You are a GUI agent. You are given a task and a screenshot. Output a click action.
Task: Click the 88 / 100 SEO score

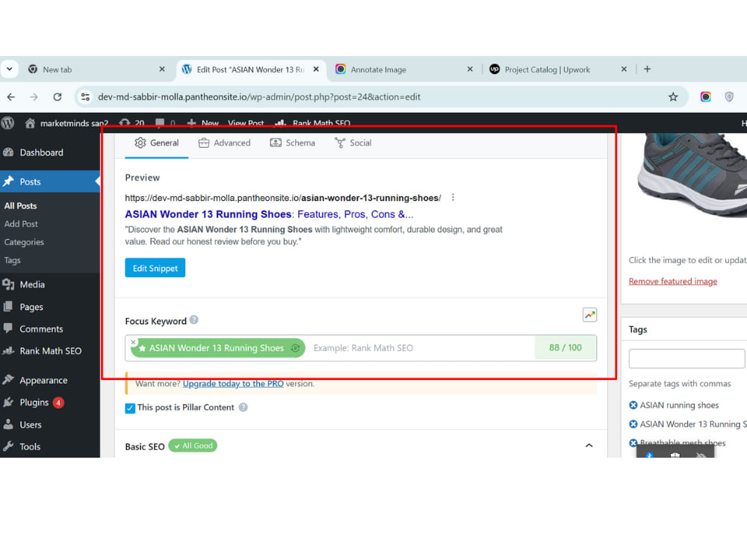click(565, 348)
